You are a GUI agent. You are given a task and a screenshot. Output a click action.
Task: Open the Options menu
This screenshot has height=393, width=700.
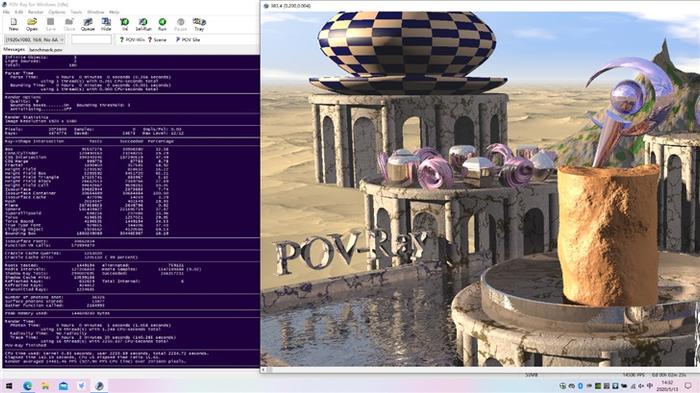[x=57, y=12]
